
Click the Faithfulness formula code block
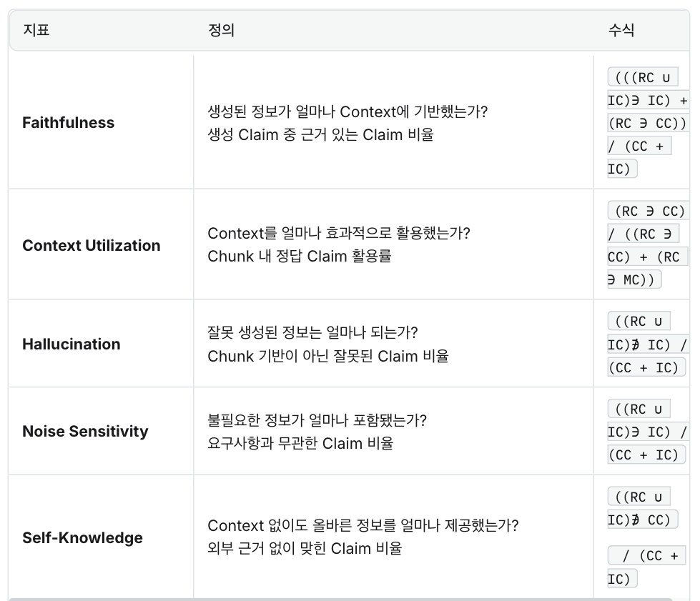pyautogui.click(x=646, y=123)
